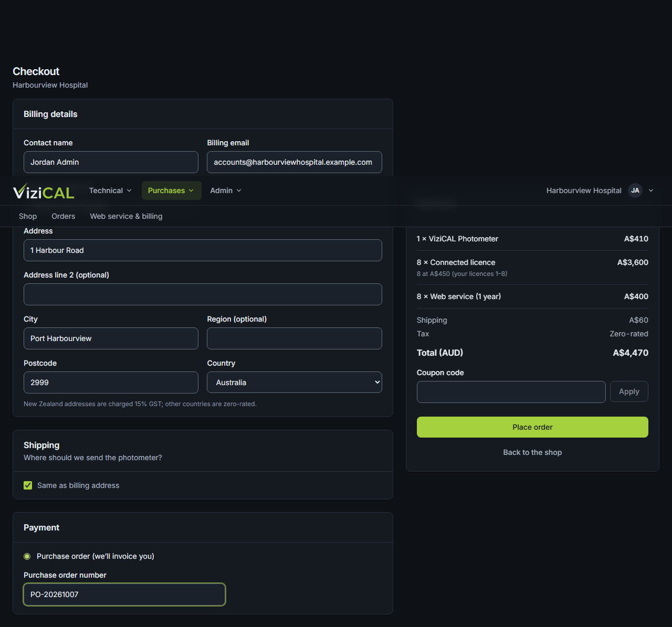This screenshot has width=672, height=627.
Task: Open the Admin dropdown menu
Action: [226, 190]
